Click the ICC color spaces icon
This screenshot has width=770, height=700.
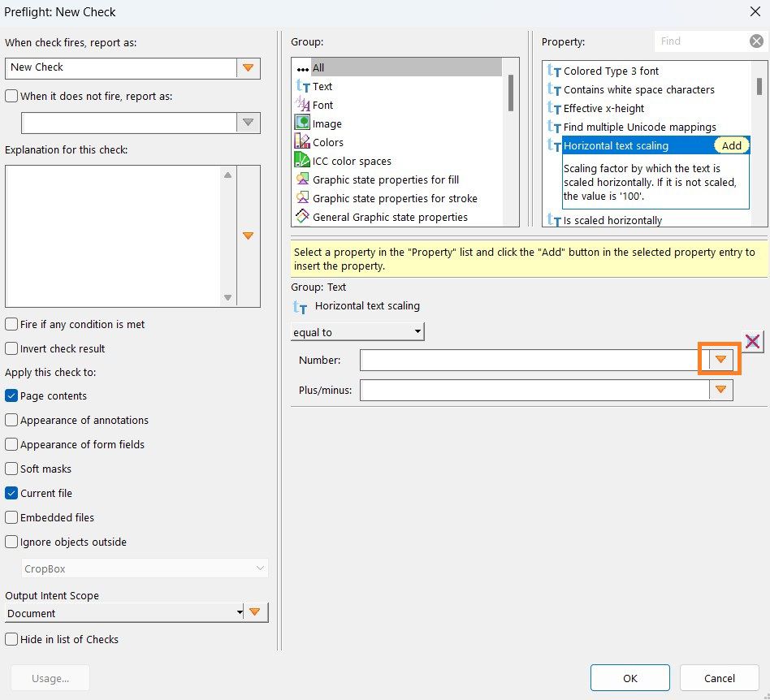click(302, 160)
